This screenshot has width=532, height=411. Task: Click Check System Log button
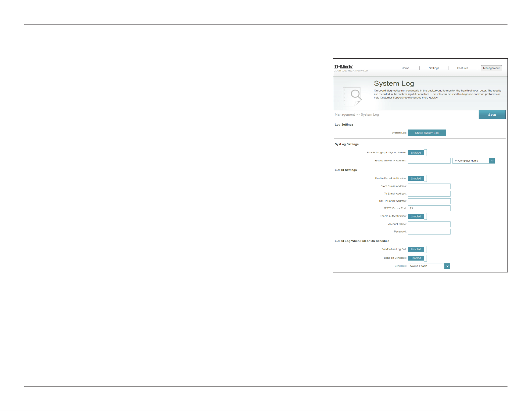pyautogui.click(x=427, y=133)
